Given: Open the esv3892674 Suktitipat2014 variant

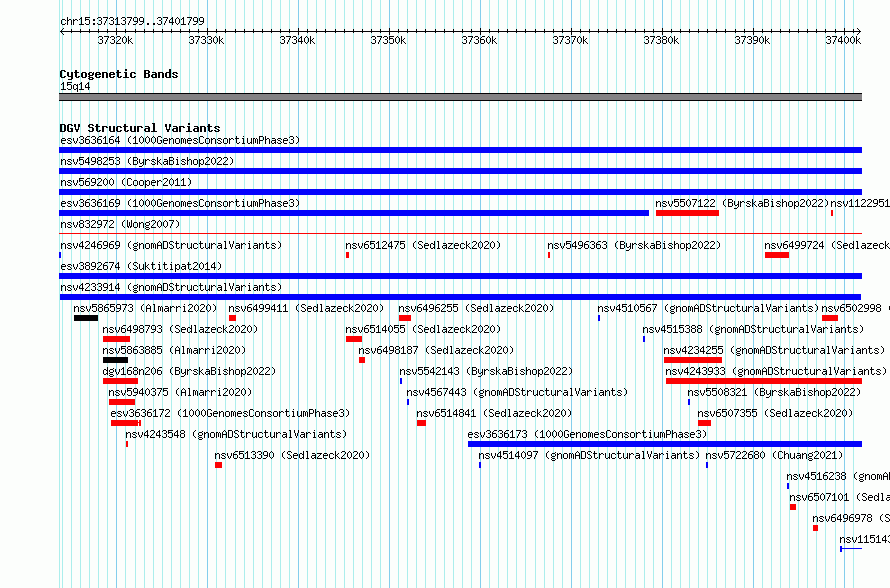Looking at the screenshot, I should click(141, 266).
